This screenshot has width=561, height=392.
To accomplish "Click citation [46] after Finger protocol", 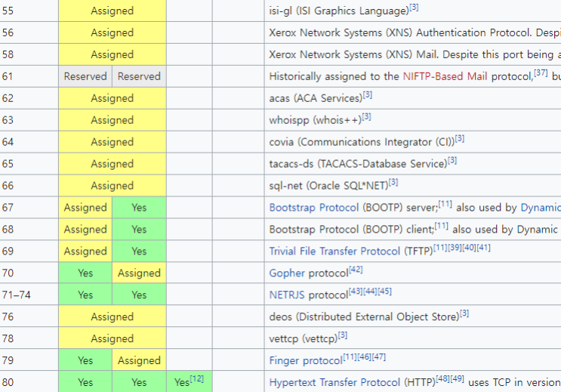I will click(364, 357).
